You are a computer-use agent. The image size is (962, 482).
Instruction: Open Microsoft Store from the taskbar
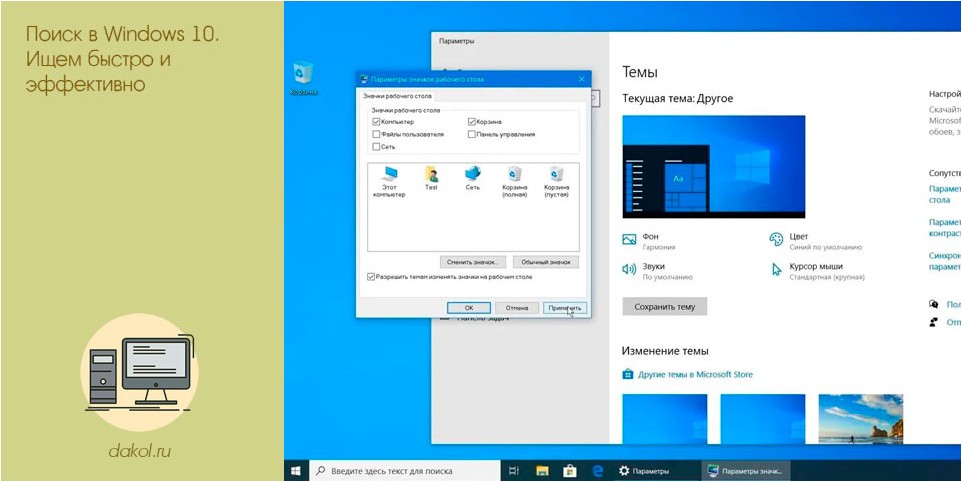tap(570, 471)
